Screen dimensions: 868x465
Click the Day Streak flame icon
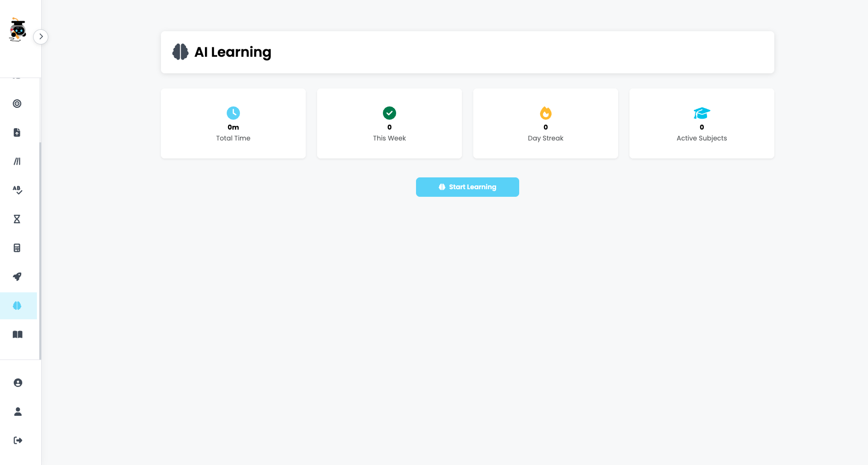tap(545, 113)
